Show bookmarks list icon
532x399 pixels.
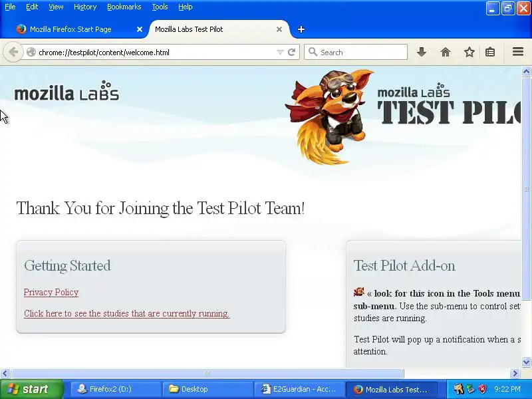490,52
